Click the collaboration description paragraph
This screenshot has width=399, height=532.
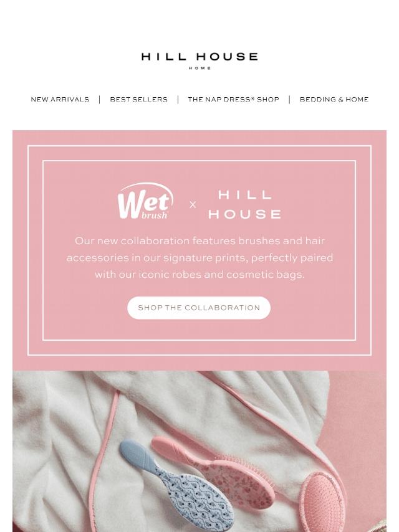(199, 257)
